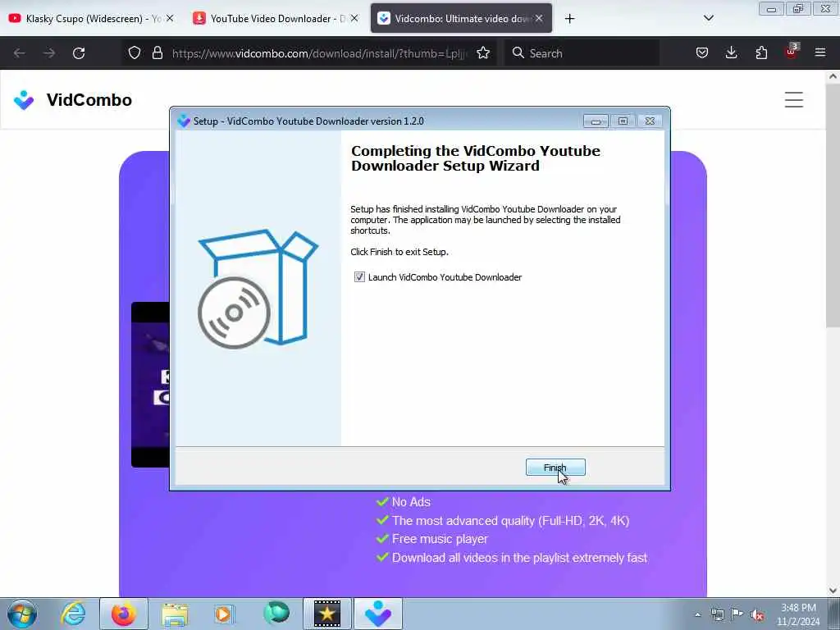
Task: Open Windows Explorer folder from taskbar
Action: point(175,614)
